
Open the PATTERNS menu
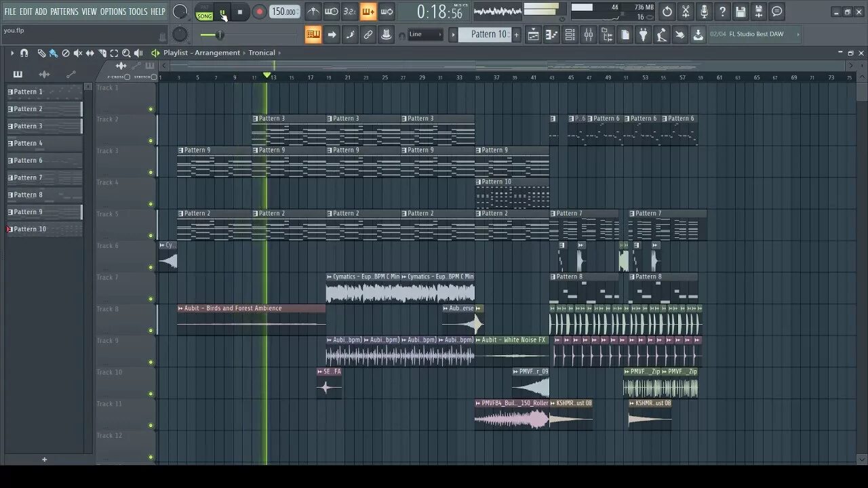tap(64, 12)
